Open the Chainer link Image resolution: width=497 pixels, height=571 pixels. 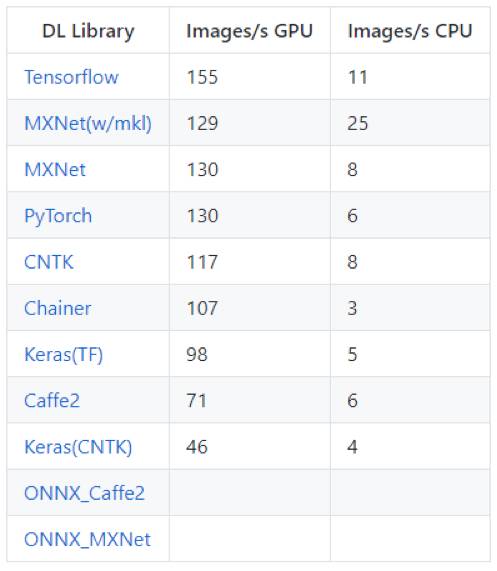(x=58, y=308)
